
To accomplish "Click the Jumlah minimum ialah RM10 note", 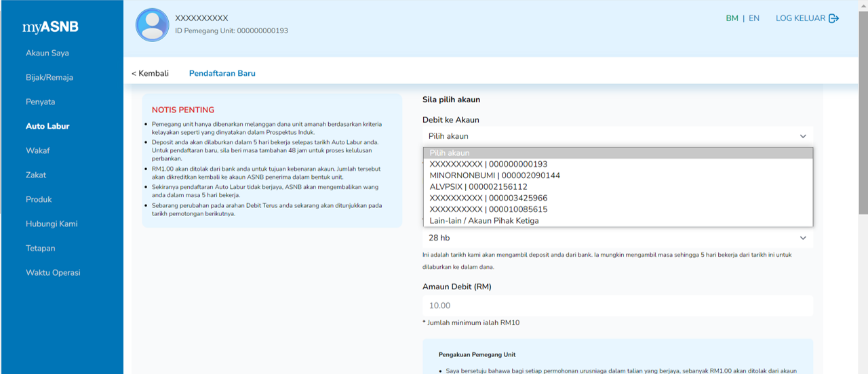I will coord(471,323).
